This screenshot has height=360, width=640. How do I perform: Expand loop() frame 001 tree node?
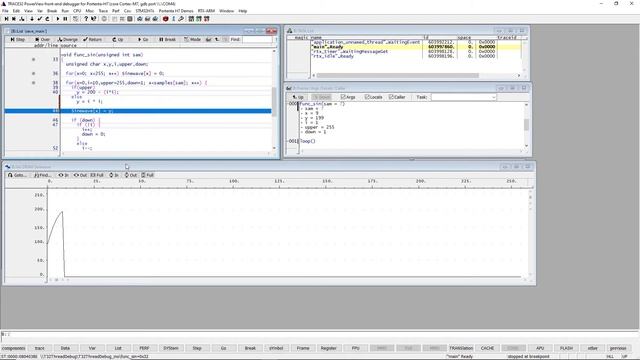[288, 141]
